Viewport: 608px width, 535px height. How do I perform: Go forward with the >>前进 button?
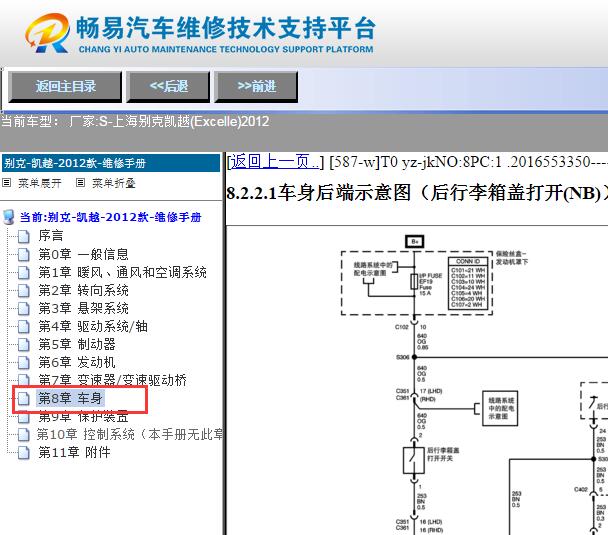point(256,86)
